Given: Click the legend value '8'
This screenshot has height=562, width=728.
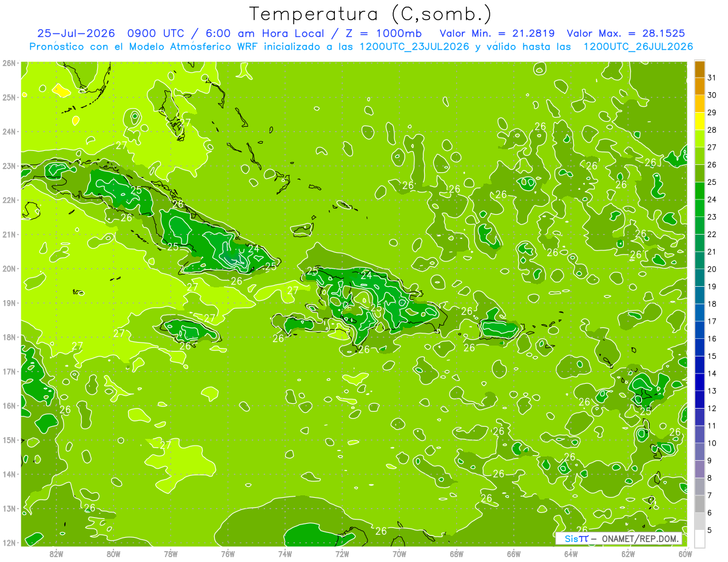Looking at the screenshot, I should click(x=710, y=478).
